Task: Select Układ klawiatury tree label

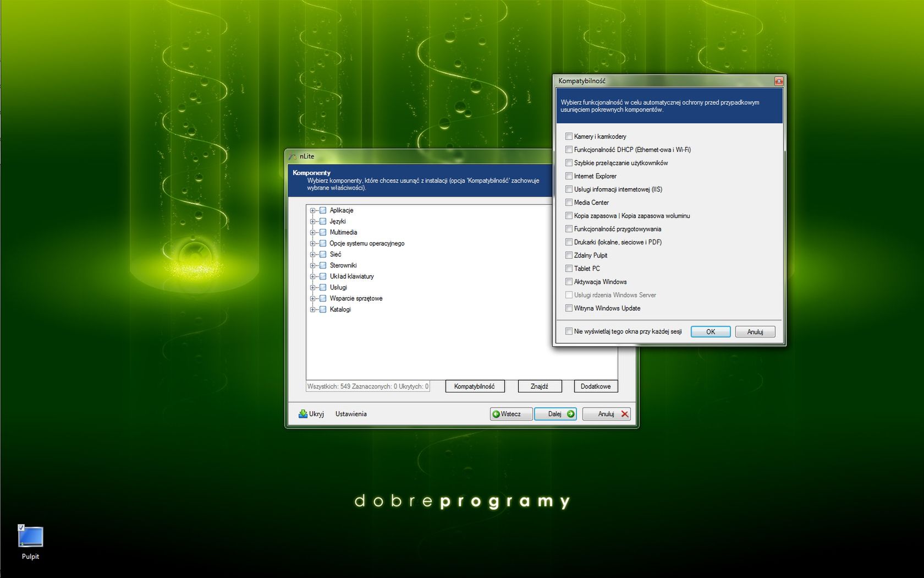Action: [x=351, y=276]
